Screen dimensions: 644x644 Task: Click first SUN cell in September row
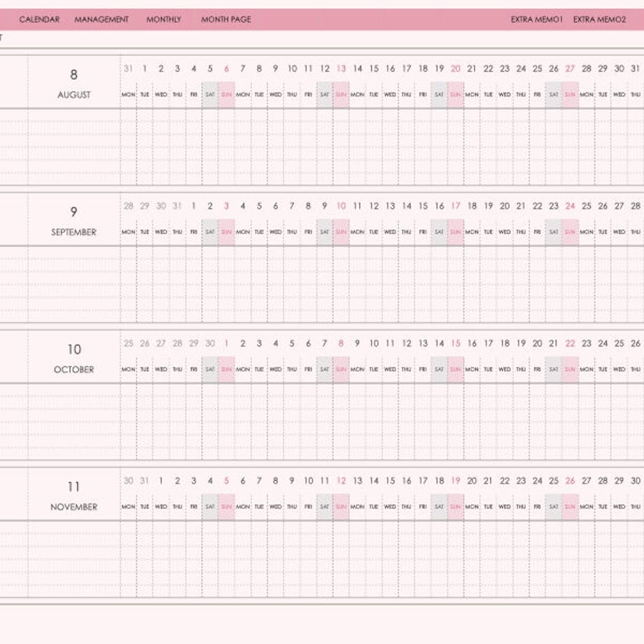(226, 232)
